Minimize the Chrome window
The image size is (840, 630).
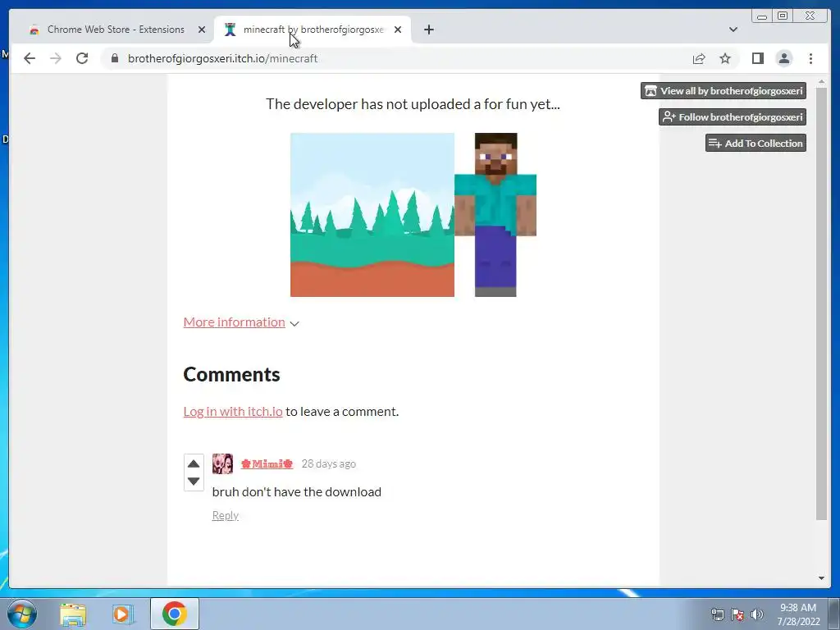[762, 16]
